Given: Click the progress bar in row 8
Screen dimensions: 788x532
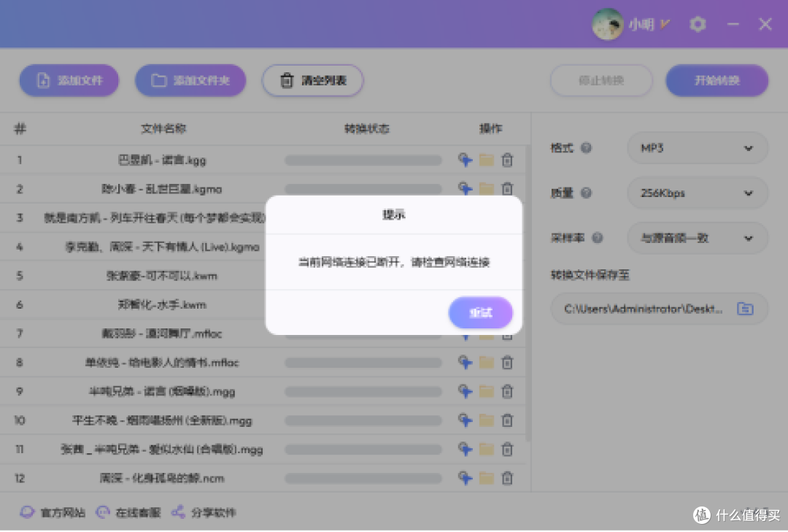Looking at the screenshot, I should coord(363,363).
